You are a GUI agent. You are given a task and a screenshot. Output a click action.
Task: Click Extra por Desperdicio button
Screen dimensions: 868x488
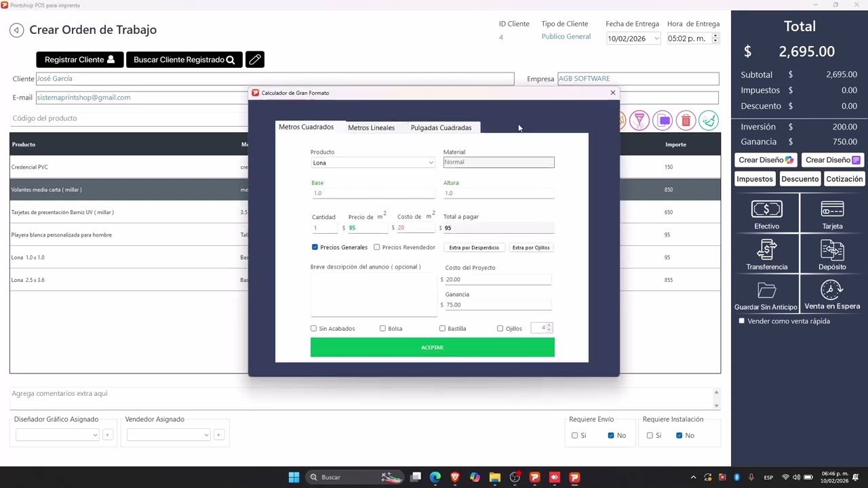[474, 247]
